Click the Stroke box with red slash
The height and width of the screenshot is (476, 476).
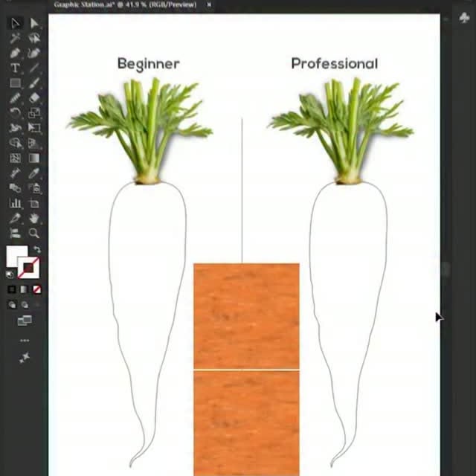tap(28, 268)
